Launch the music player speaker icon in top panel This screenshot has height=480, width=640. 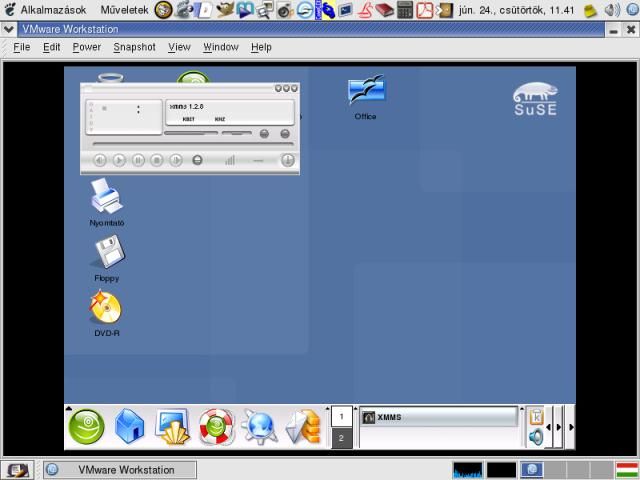(x=285, y=10)
